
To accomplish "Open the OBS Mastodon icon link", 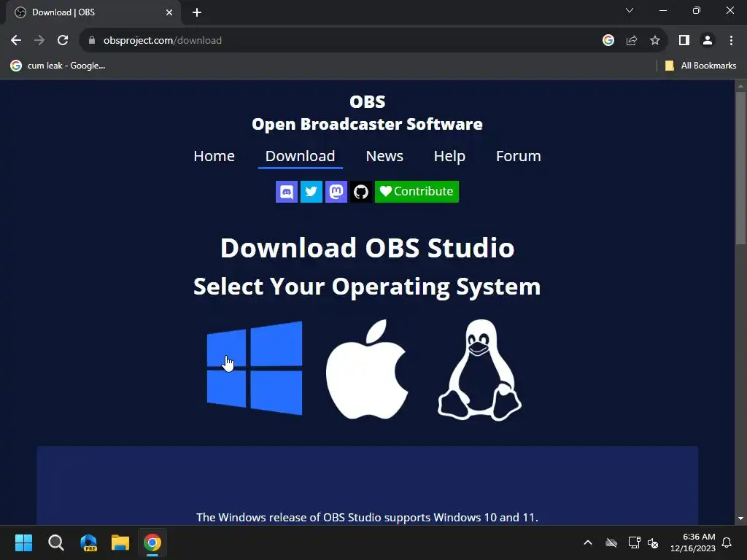I will coord(336,192).
